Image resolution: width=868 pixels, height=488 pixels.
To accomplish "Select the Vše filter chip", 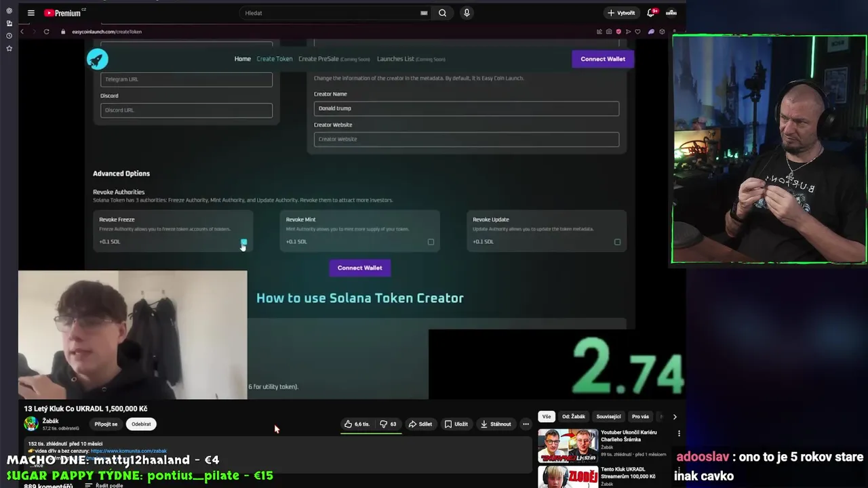I will click(547, 417).
